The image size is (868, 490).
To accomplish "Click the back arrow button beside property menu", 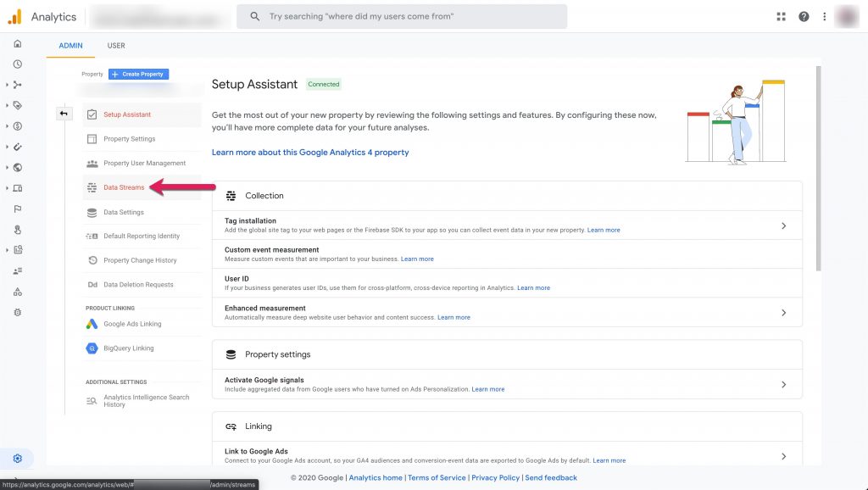I will click(x=64, y=114).
